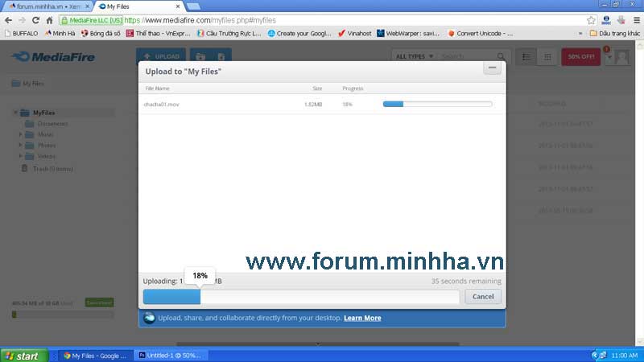Select the chacha01.mov file name
Image resolution: width=644 pixels, height=362 pixels.
162,105
